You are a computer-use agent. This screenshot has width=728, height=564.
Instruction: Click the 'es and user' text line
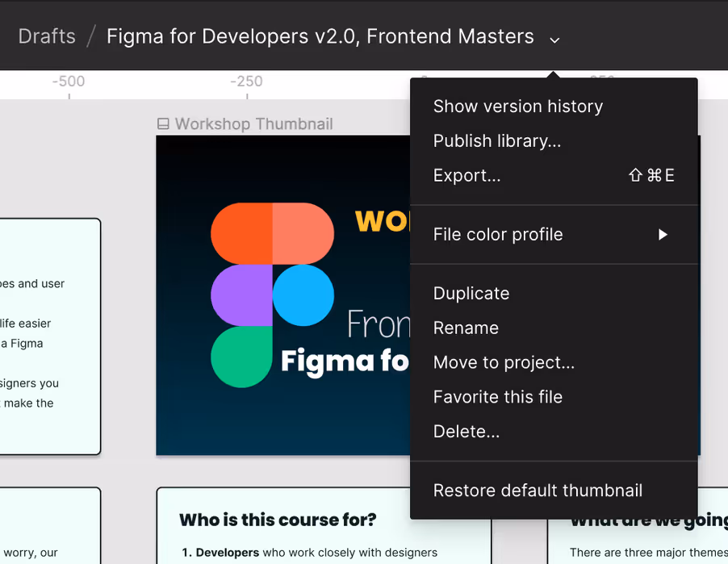(32, 284)
